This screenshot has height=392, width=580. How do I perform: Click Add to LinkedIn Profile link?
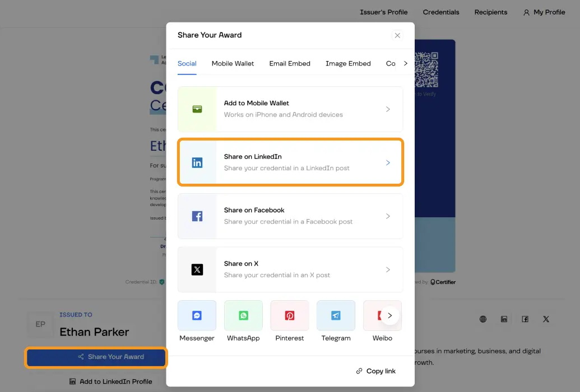[x=110, y=381]
